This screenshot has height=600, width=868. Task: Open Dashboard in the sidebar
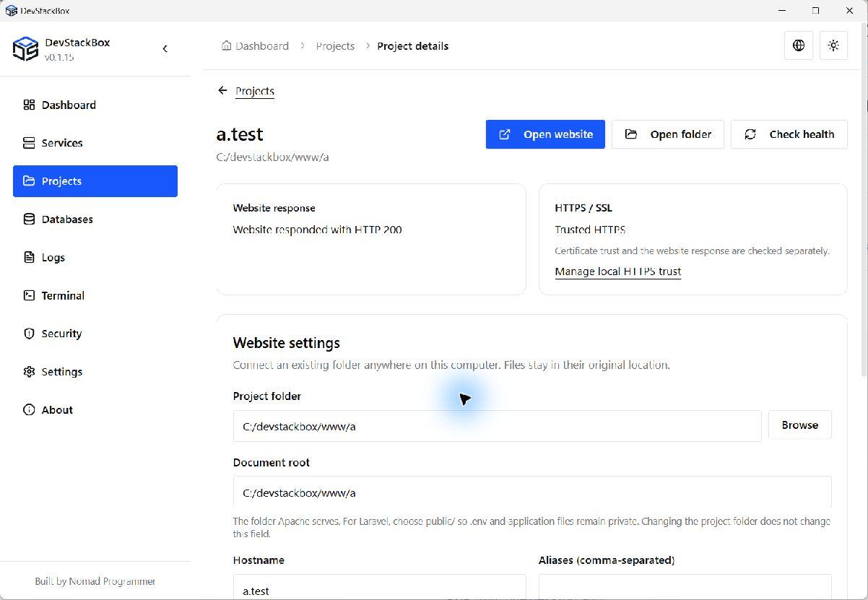tap(95, 105)
